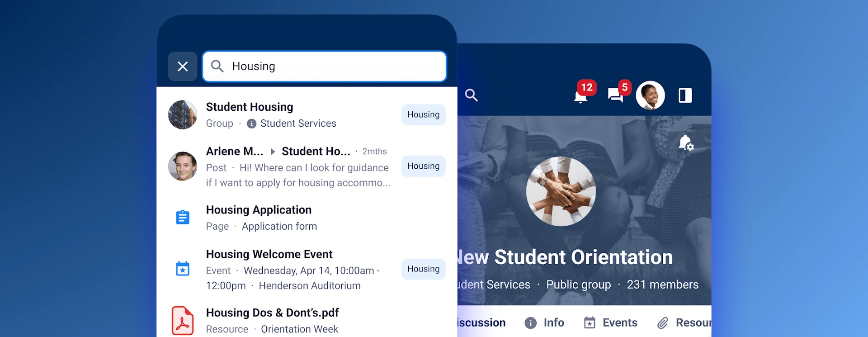Click the group logo with joined hands
The width and height of the screenshot is (868, 337).
tap(561, 191)
